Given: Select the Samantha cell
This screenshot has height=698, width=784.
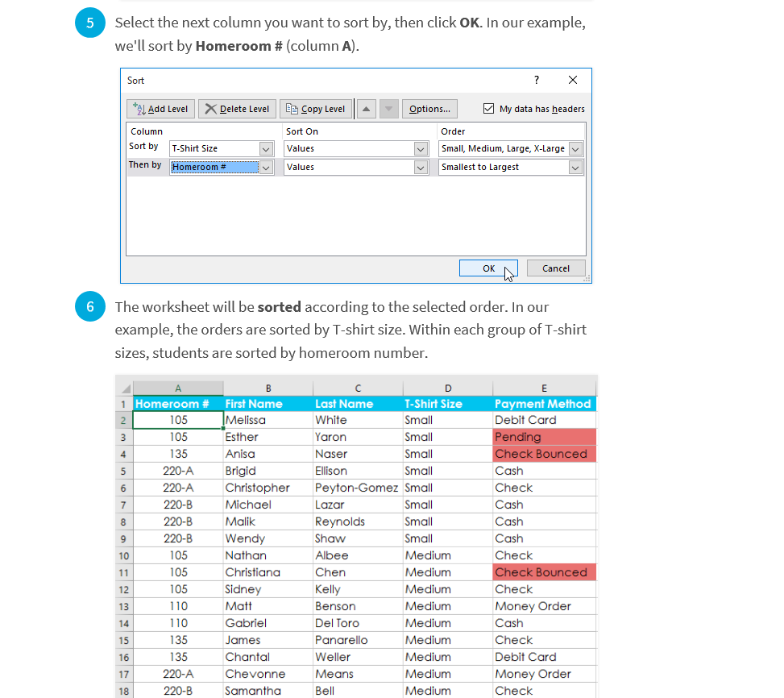Looking at the screenshot, I should (x=268, y=691).
